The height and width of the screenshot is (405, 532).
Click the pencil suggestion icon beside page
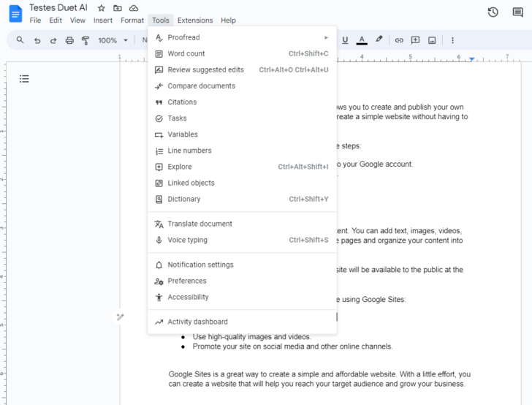pyautogui.click(x=120, y=317)
